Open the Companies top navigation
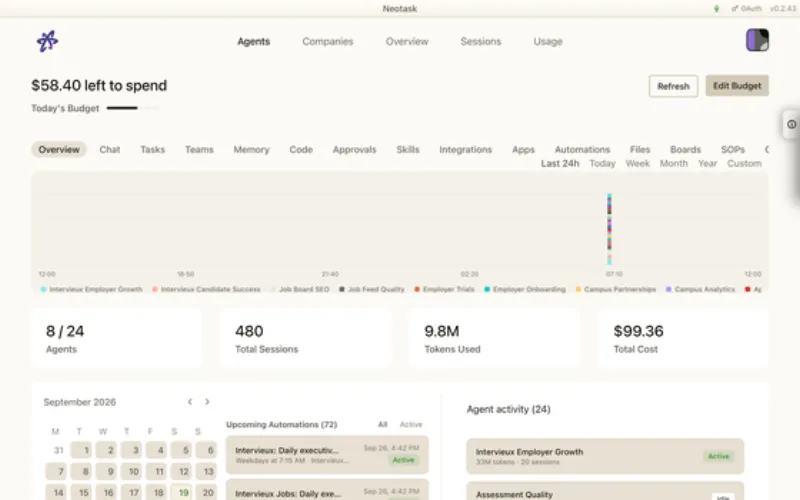 (328, 41)
